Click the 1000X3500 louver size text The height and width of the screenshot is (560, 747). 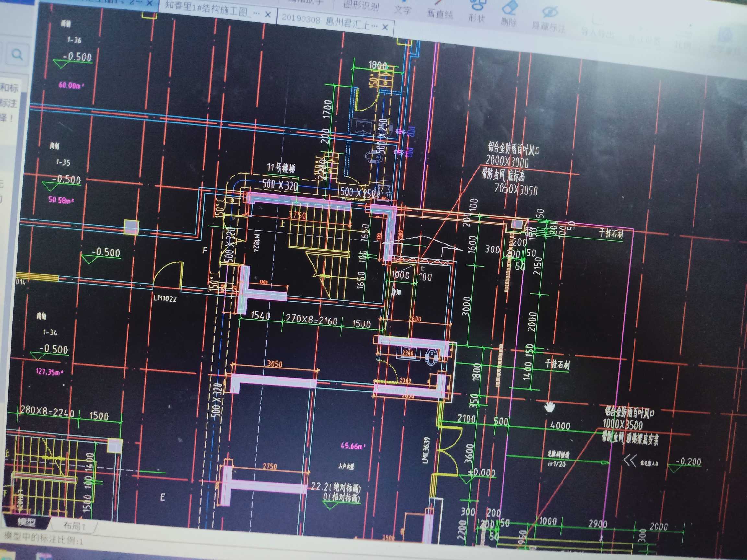623,424
